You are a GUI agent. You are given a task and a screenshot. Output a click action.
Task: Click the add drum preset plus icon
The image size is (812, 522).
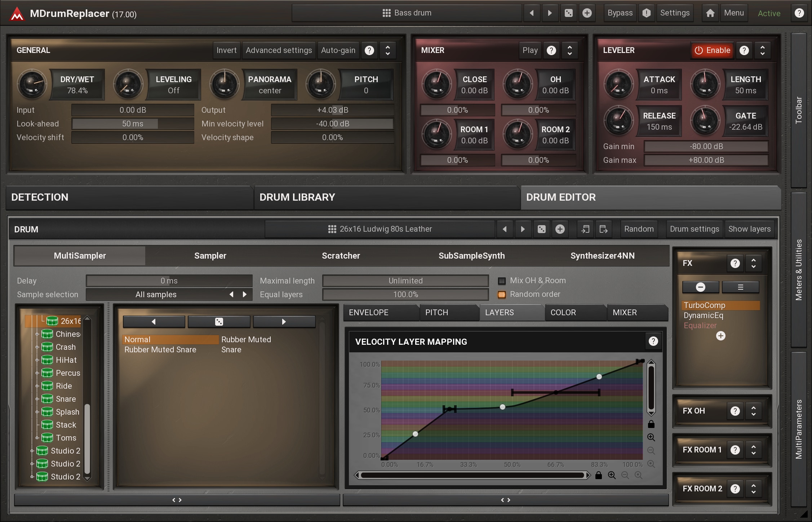[x=560, y=229]
